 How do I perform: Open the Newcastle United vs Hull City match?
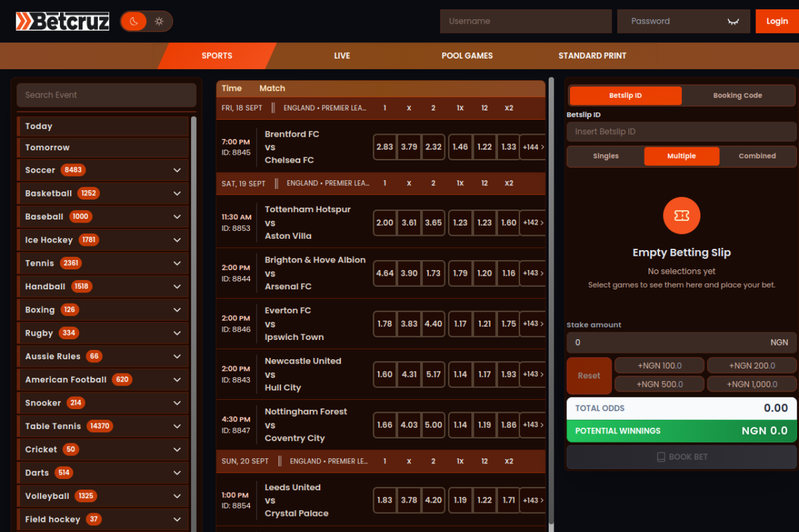(303, 374)
